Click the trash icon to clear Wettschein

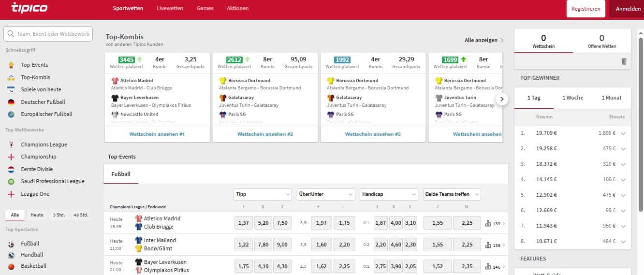(x=624, y=61)
